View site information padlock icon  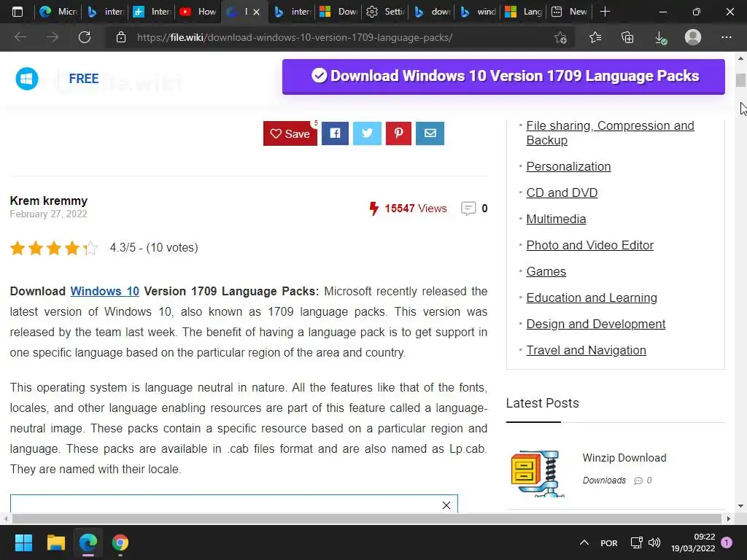121,37
